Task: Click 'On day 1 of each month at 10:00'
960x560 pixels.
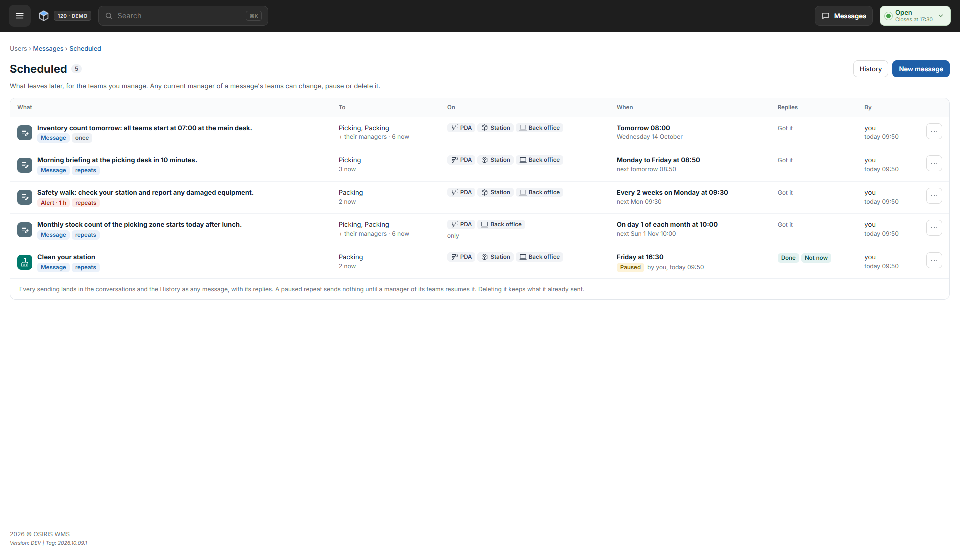Action: [667, 224]
